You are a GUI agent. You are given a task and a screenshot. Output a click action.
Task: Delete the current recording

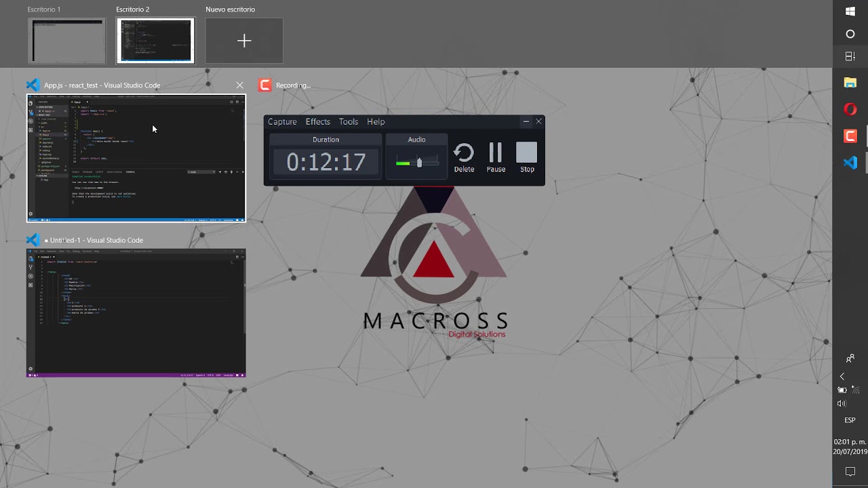click(x=464, y=158)
